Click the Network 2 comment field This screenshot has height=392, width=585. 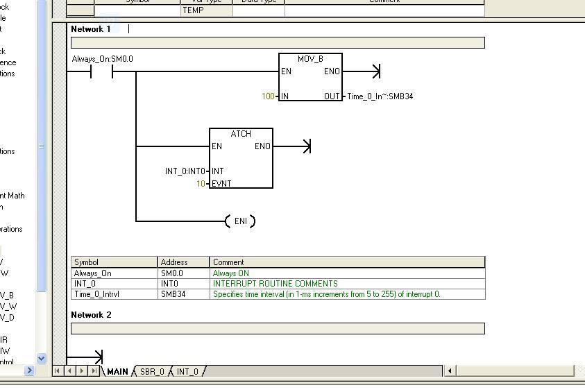[278, 329]
